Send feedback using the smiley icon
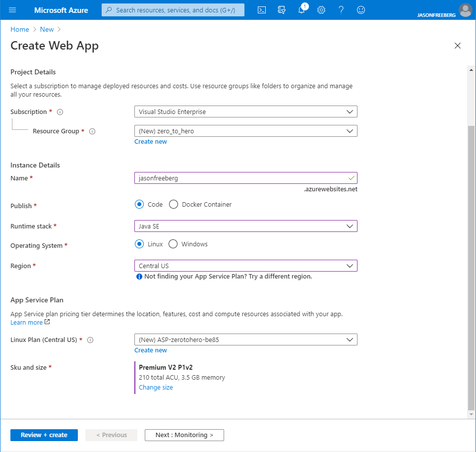476x452 pixels. click(360, 10)
